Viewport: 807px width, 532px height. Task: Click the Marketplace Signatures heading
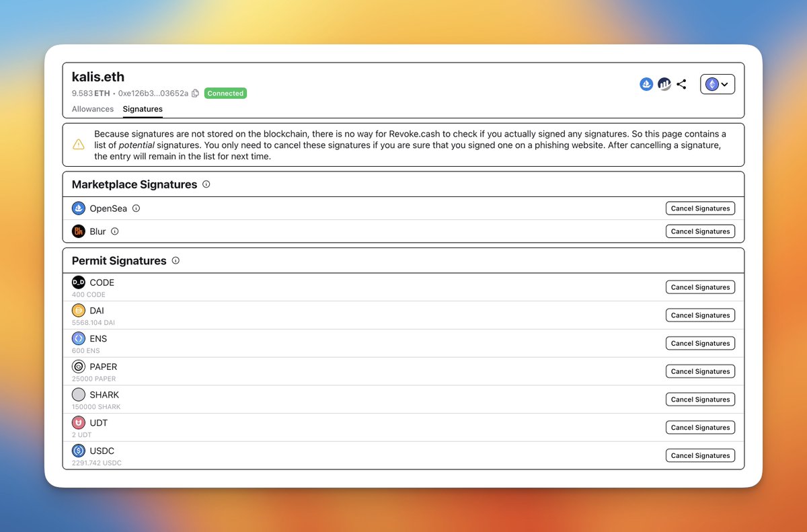(x=134, y=184)
